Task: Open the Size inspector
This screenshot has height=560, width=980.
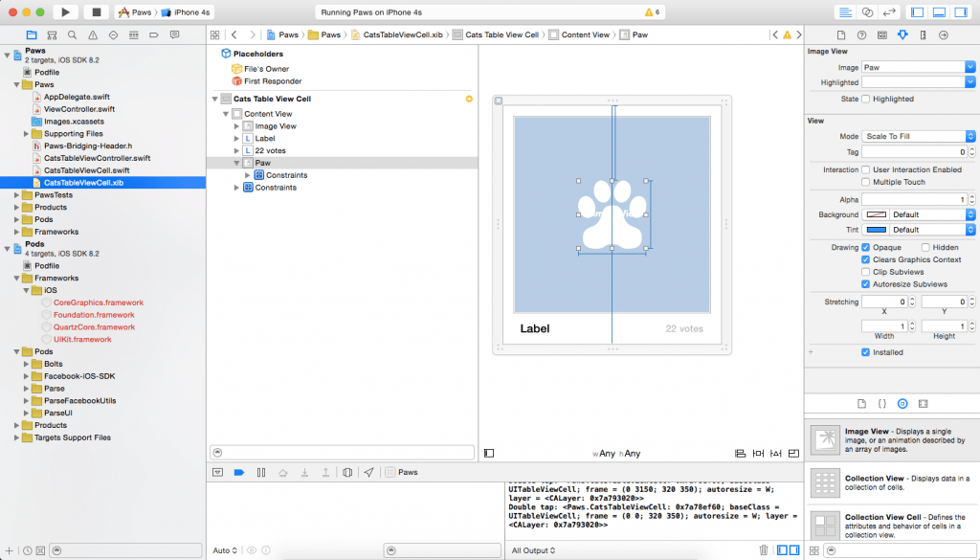Action: point(923,34)
